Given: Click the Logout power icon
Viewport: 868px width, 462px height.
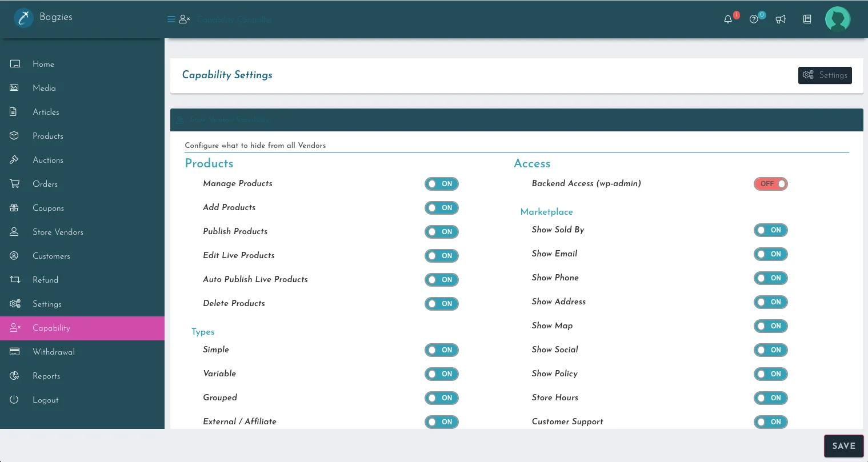Looking at the screenshot, I should click(x=14, y=400).
